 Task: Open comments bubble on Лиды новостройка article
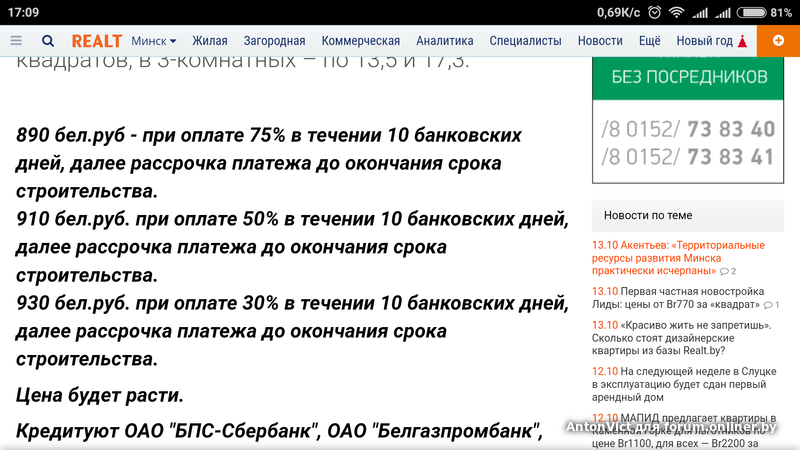[771, 305]
